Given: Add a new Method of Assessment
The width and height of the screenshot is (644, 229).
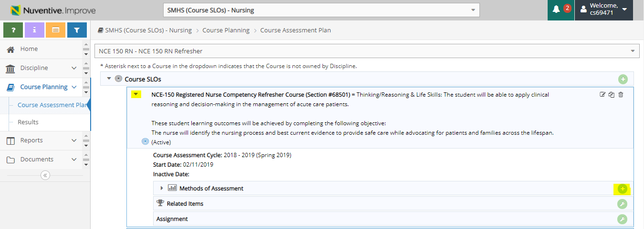Looking at the screenshot, I should pos(622,189).
